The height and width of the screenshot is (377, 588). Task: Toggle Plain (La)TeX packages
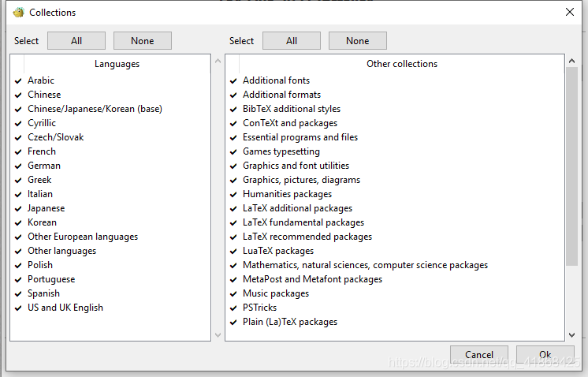point(233,323)
